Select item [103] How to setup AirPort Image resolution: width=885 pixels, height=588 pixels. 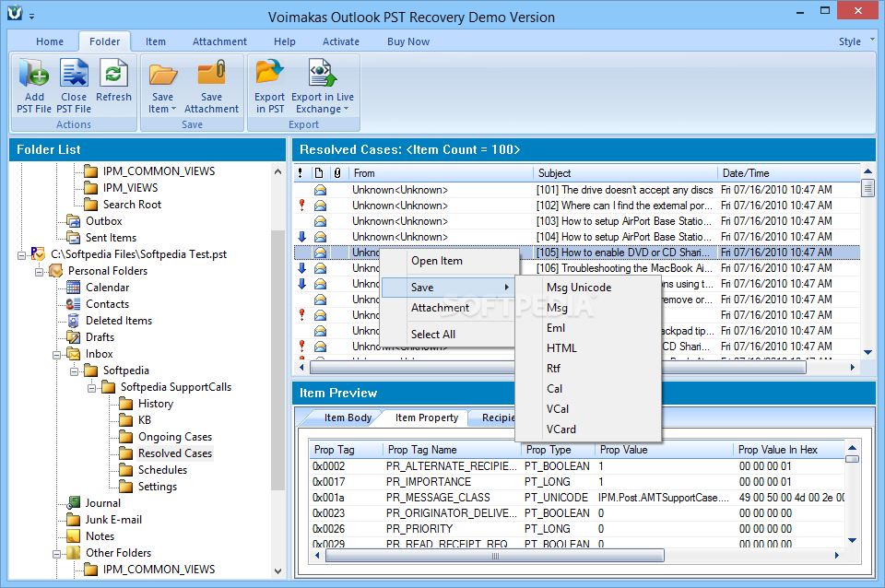[577, 221]
